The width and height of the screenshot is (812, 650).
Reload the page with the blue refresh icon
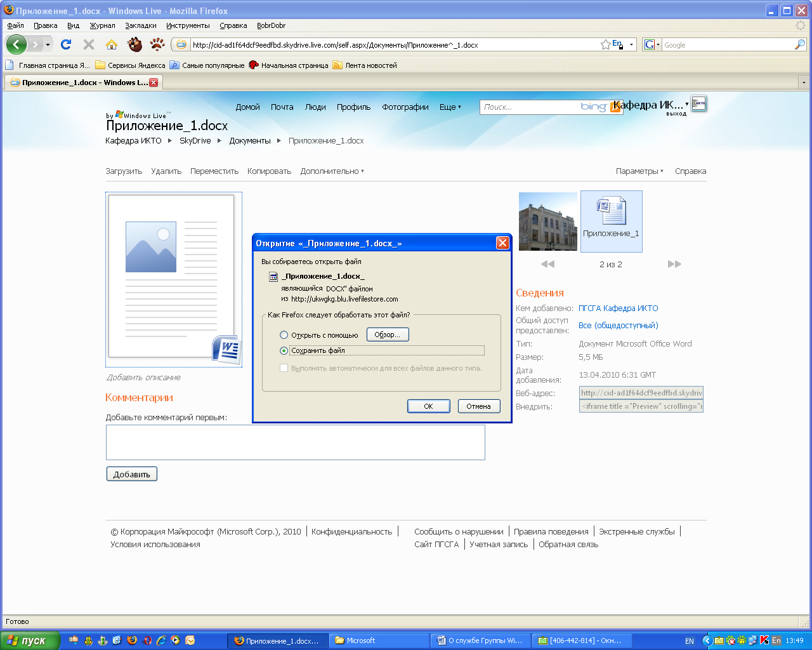coord(66,44)
